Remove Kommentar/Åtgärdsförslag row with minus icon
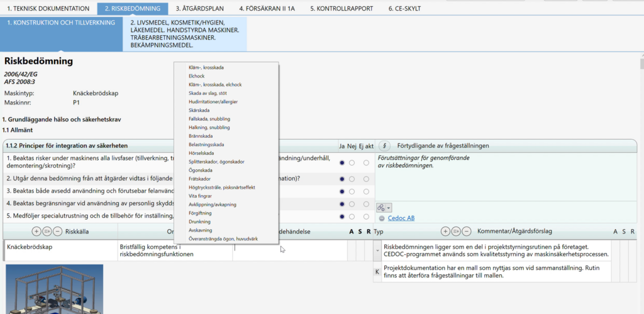 coord(467,232)
